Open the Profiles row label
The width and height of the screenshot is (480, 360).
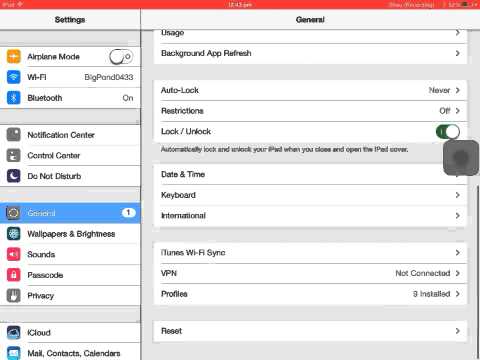(x=174, y=294)
